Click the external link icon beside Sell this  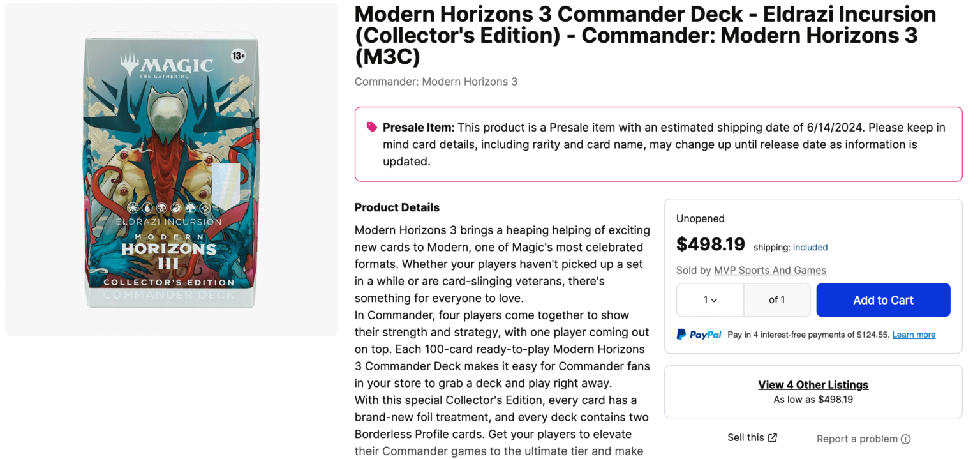(x=773, y=438)
